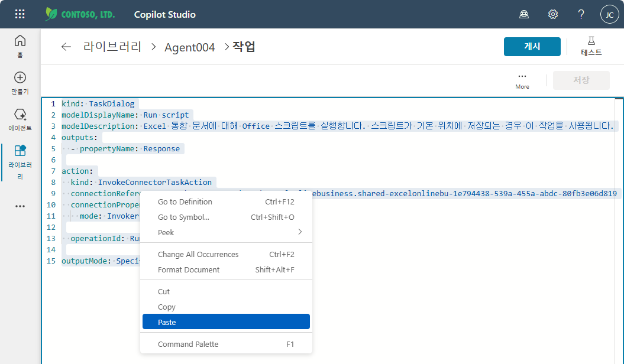Viewport: 624px width, 364px height.
Task: Click the Publish (게시) button
Action: tap(532, 47)
